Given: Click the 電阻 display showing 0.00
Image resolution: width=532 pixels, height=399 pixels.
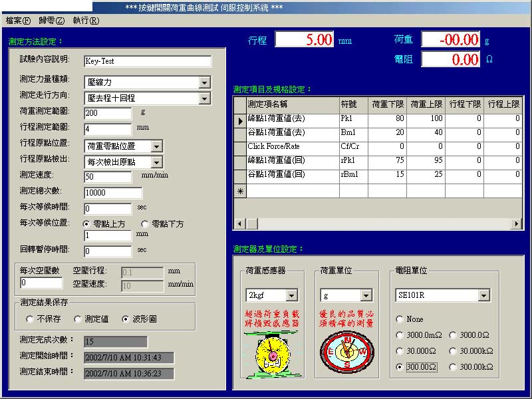Looking at the screenshot, I should point(451,59).
